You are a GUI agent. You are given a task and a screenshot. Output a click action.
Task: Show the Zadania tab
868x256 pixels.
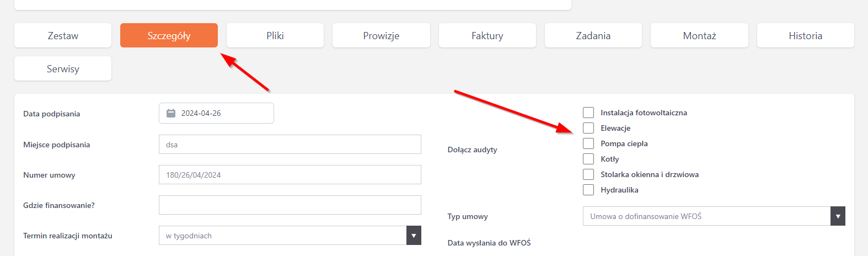pyautogui.click(x=593, y=35)
